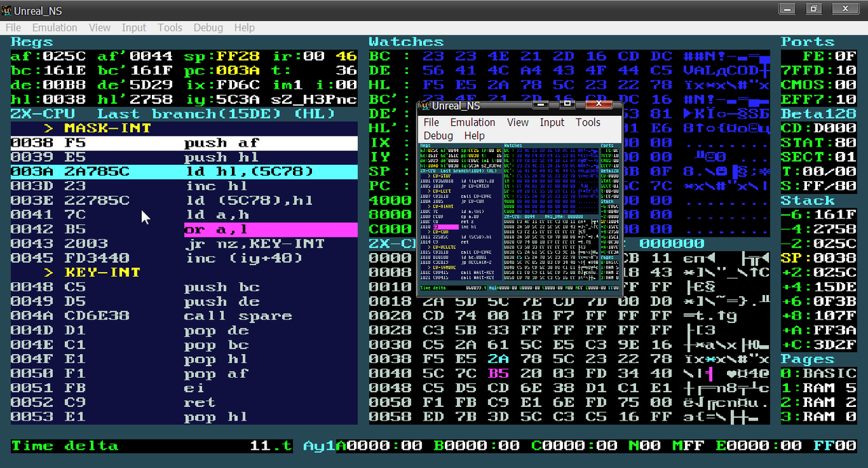Screen dimensions: 868x468
Task: Select disassembly line 0048 push bc
Action: [184, 287]
